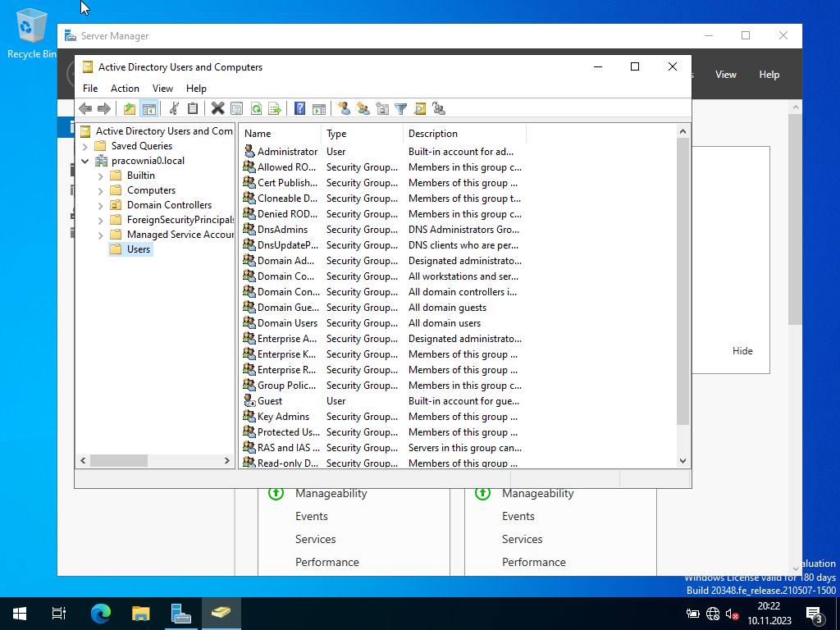Click the tree pane scroll left arrow
Viewport: 840px width, 630px height.
tap(83, 461)
